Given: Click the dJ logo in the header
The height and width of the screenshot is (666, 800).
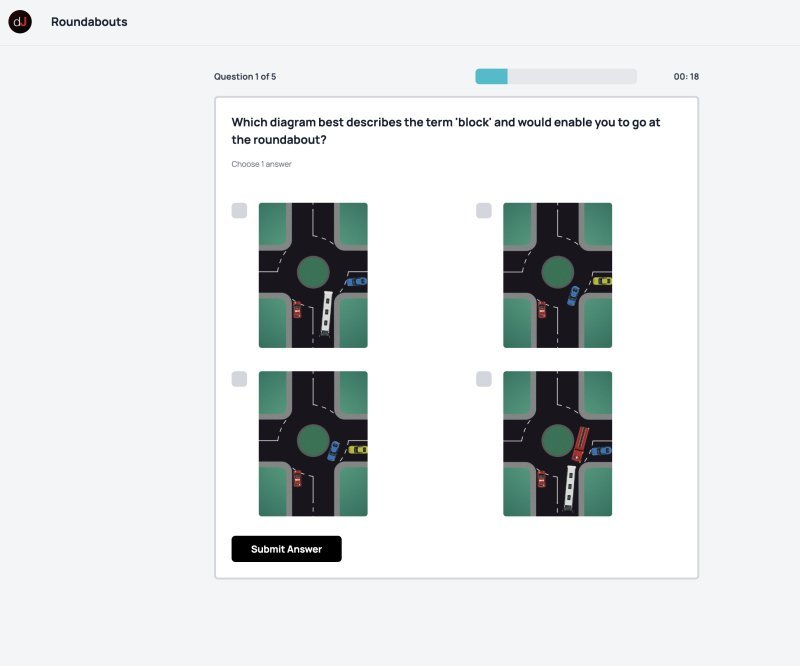Looking at the screenshot, I should pyautogui.click(x=20, y=22).
